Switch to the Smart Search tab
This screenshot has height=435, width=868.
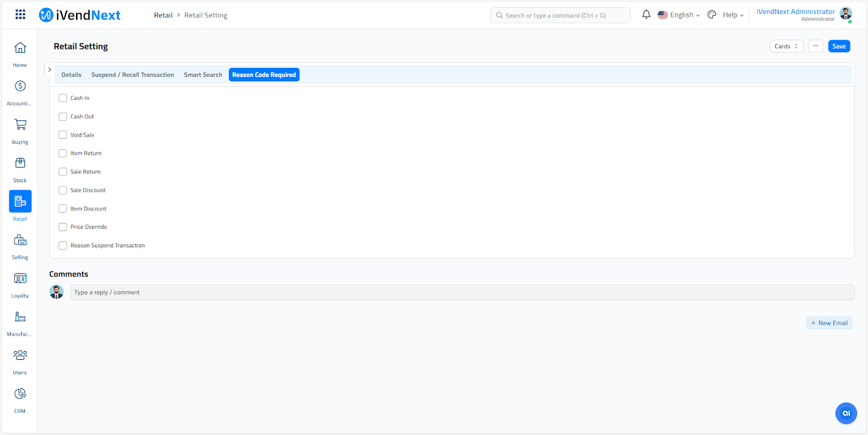203,75
